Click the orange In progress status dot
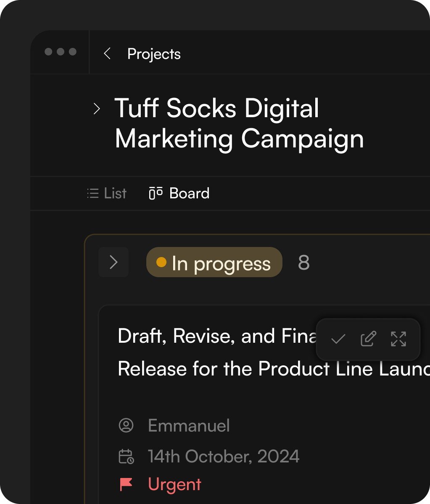 161,262
